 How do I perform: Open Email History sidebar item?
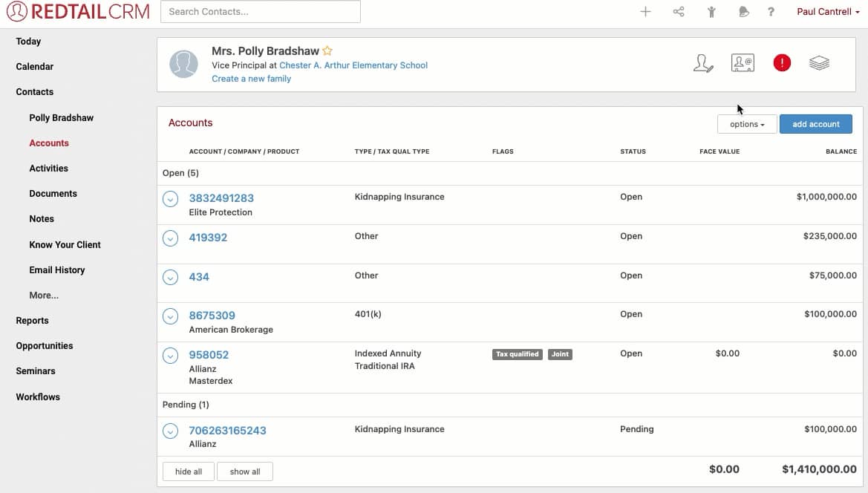pyautogui.click(x=56, y=270)
